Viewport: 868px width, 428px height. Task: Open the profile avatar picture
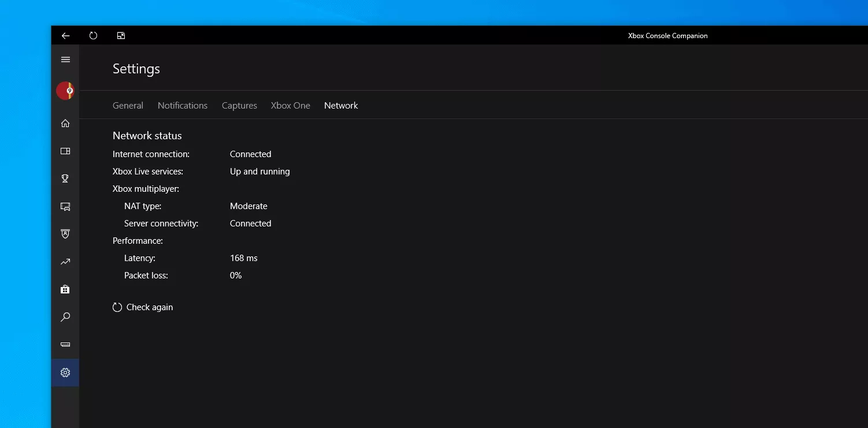pyautogui.click(x=65, y=91)
